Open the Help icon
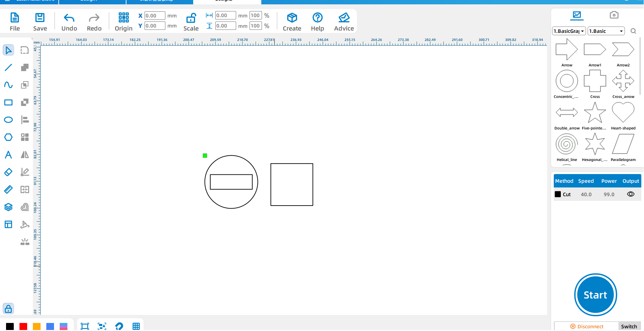The image size is (644, 331). 317,17
